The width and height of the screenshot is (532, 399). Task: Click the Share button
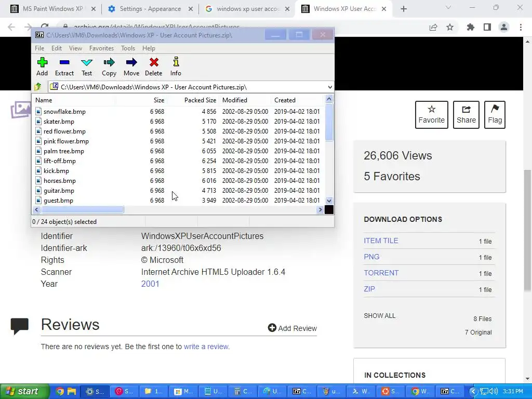466,115
